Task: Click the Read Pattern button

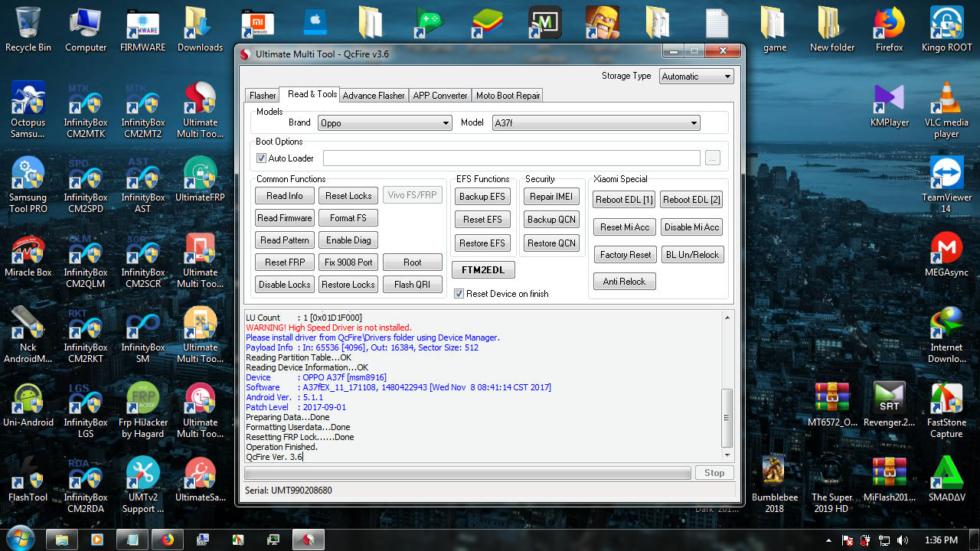Action: [285, 240]
